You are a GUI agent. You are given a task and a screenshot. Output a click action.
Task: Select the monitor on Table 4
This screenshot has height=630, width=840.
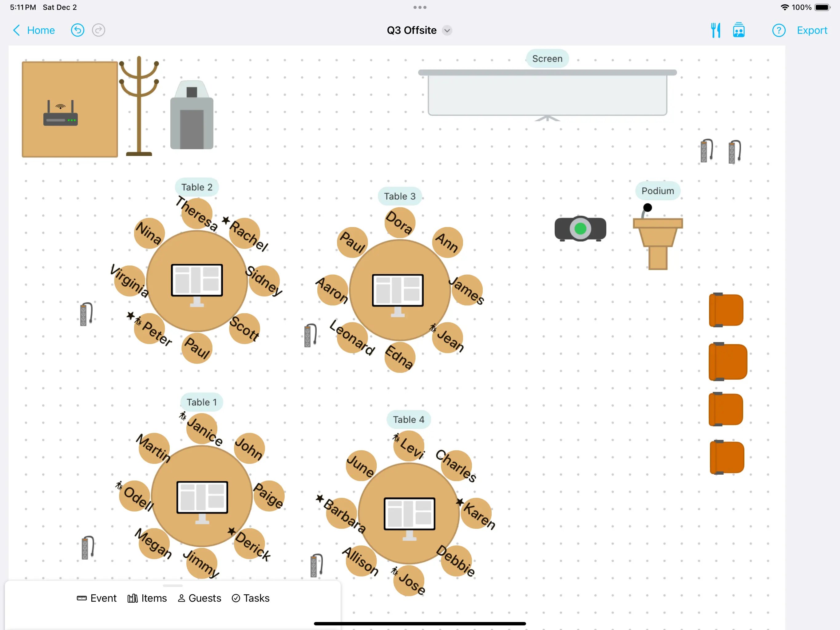coord(409,519)
